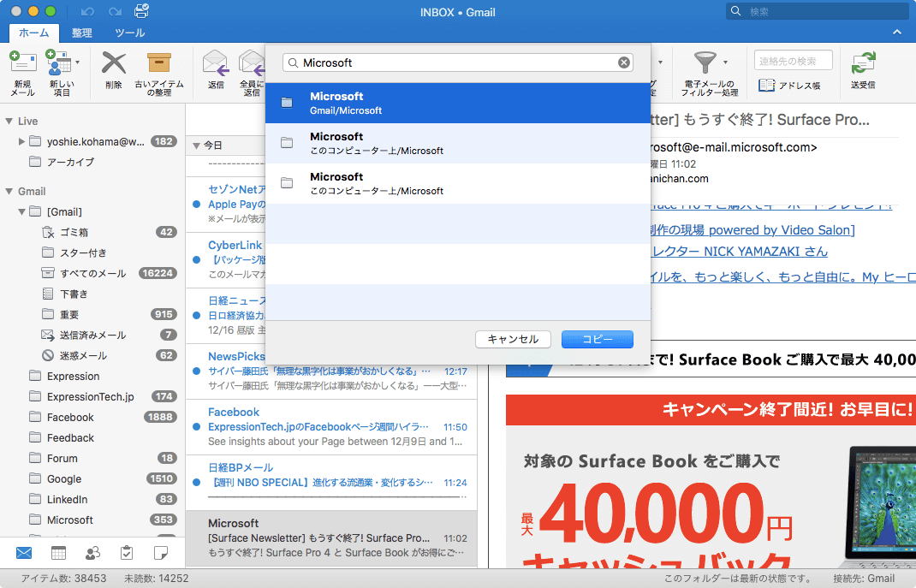The width and height of the screenshot is (916, 588).
Task: Click the redo arrow in title bar
Action: click(x=115, y=12)
